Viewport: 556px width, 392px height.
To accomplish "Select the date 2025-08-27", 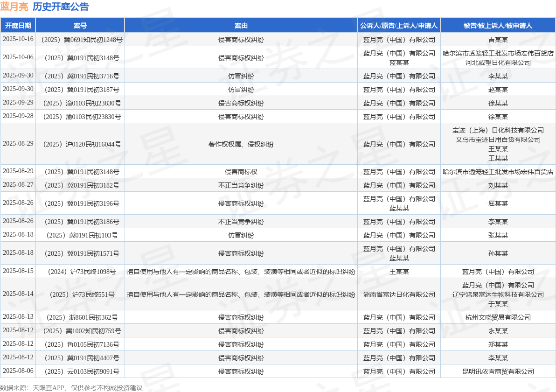I will click(18, 185).
